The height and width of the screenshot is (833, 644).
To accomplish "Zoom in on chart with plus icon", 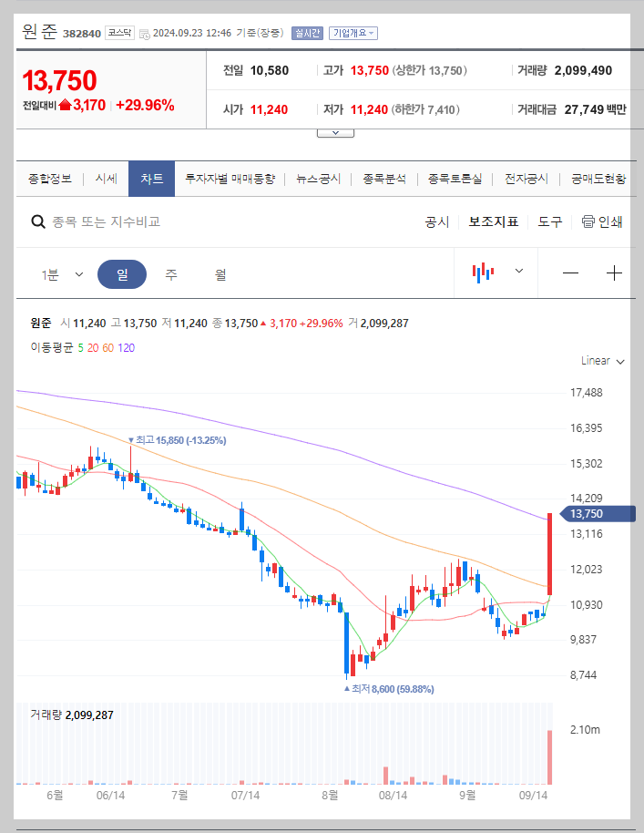I will 615,270.
